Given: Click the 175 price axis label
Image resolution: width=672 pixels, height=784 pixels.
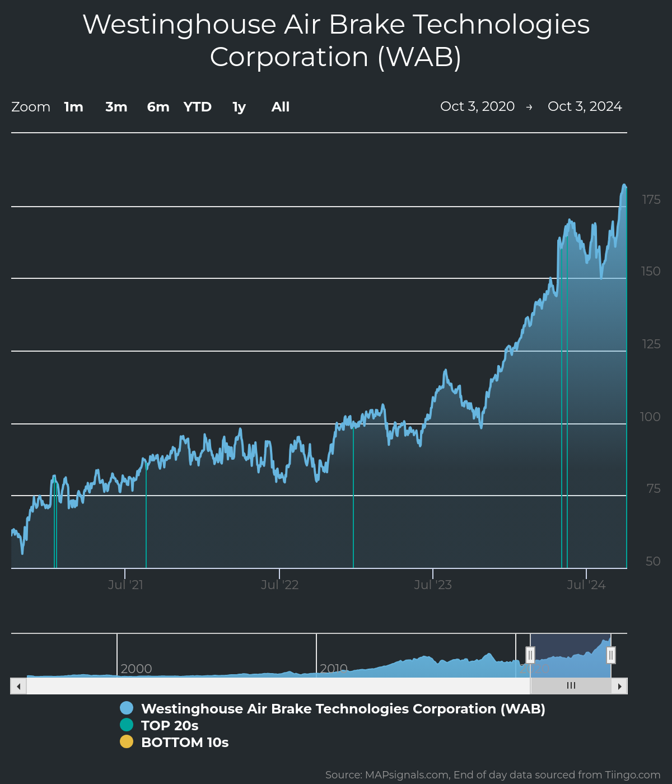Looking at the screenshot, I should click(x=651, y=200).
